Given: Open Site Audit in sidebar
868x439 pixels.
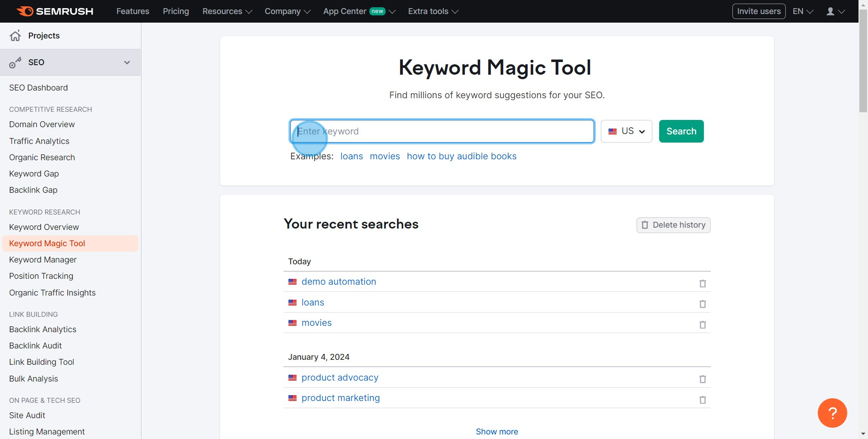Looking at the screenshot, I should coord(27,415).
